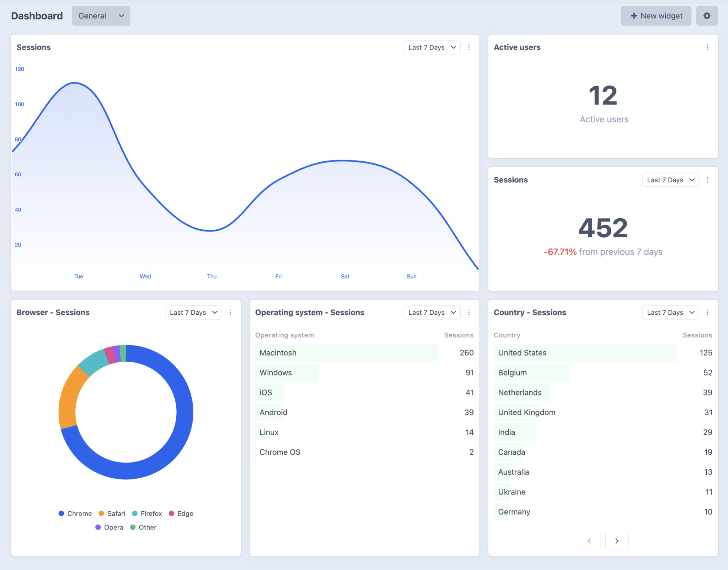The width and height of the screenshot is (728, 570).
Task: Open Browser - Sessions widget options menu
Action: pos(230,312)
